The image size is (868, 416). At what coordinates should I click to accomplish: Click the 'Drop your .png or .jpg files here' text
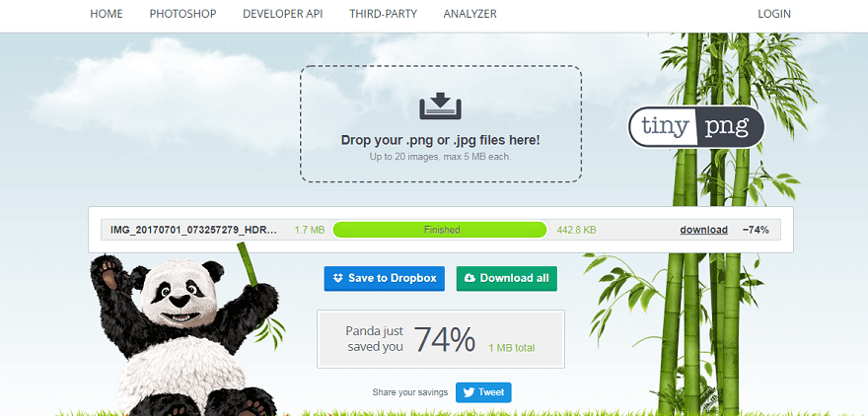coord(440,140)
